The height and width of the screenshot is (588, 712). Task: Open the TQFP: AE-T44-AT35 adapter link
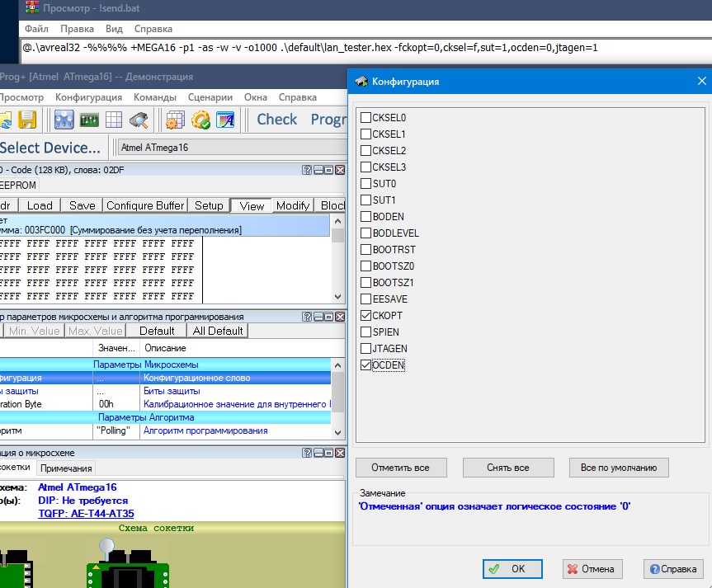pyautogui.click(x=86, y=513)
